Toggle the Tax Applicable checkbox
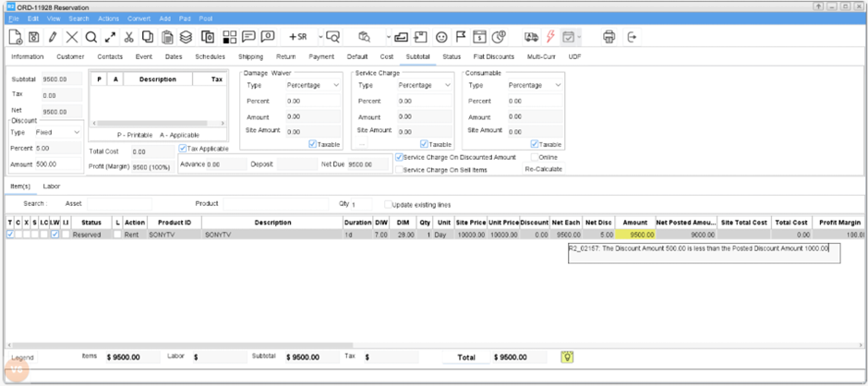 (x=183, y=148)
